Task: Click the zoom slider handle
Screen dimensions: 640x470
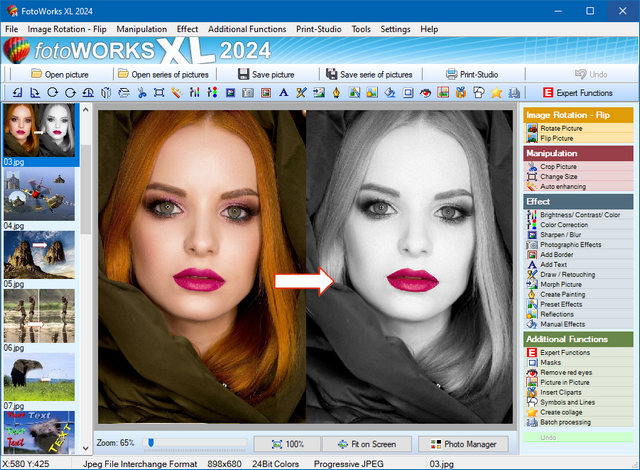Action: (151, 442)
